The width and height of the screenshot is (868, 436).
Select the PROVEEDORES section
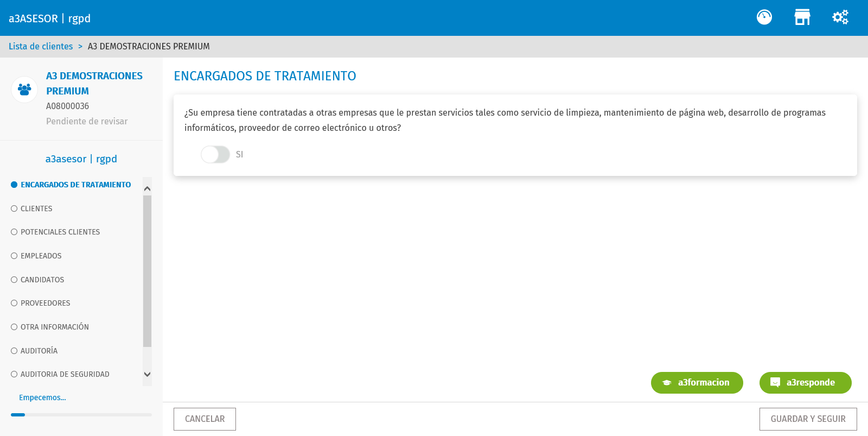pos(41,303)
